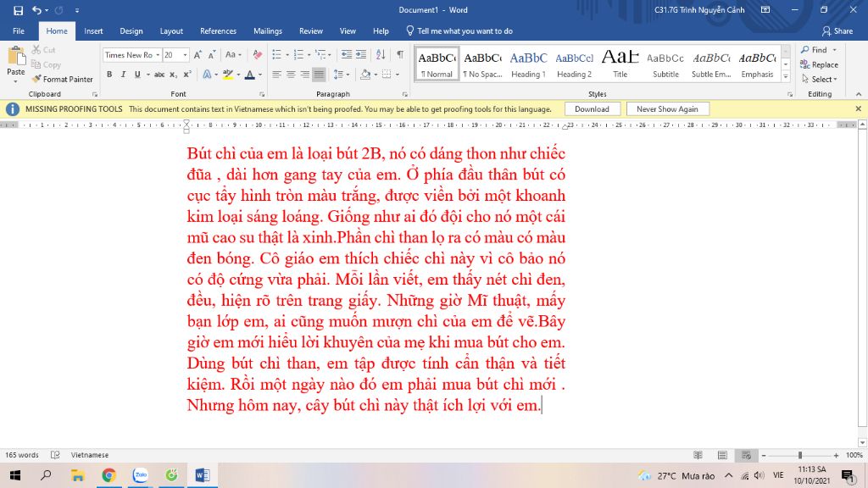Apply the red font color
Image resolution: width=868 pixels, height=488 pixels.
(250, 75)
